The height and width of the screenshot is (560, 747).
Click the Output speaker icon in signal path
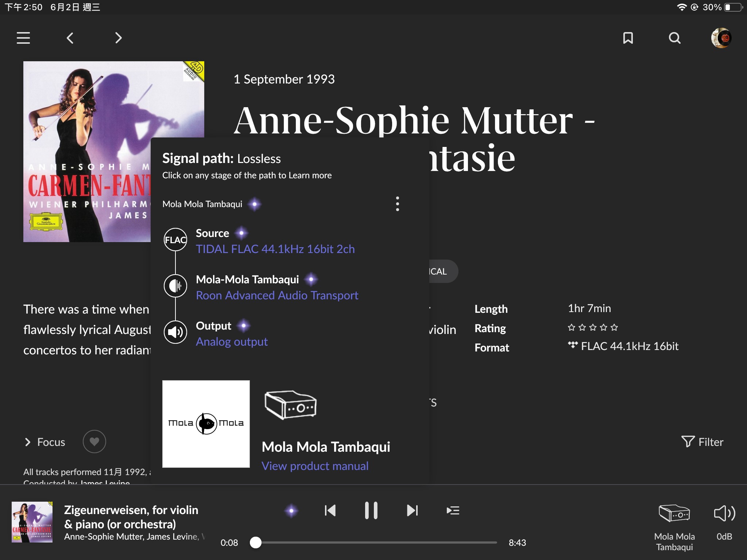point(175,332)
